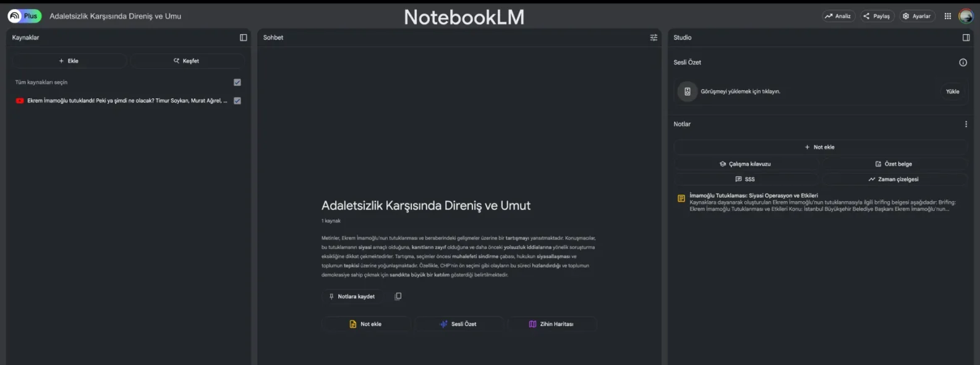This screenshot has height=365, width=980.
Task: Click the Keşfet discover button
Action: tap(187, 61)
